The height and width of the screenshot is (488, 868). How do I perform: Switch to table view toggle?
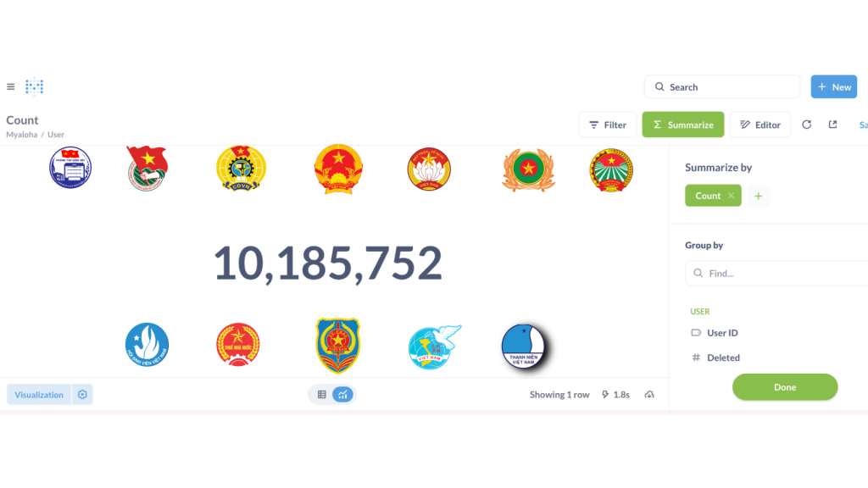pyautogui.click(x=321, y=395)
